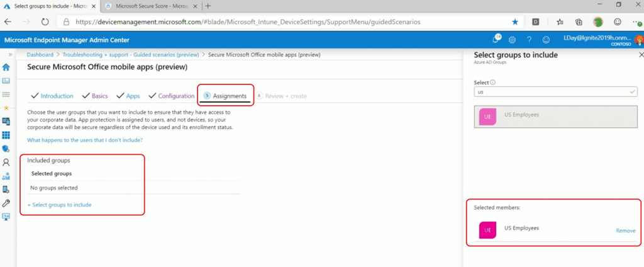Screen dimensions: 644x267
Task: Close the Select groups panel
Action: [x=641, y=55]
